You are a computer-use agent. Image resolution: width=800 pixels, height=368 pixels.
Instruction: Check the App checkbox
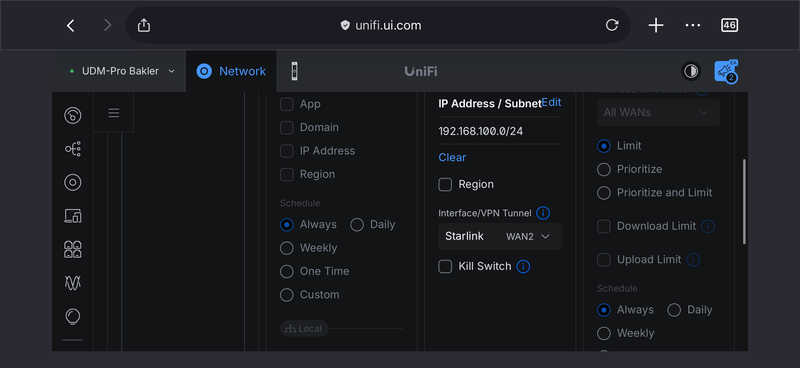click(287, 105)
